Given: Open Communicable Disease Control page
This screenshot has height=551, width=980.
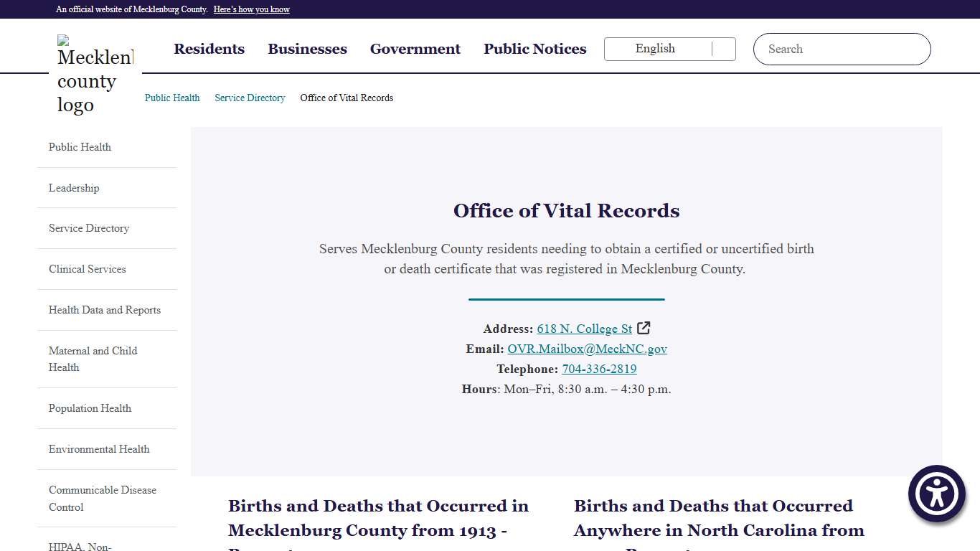Looking at the screenshot, I should click(102, 499).
